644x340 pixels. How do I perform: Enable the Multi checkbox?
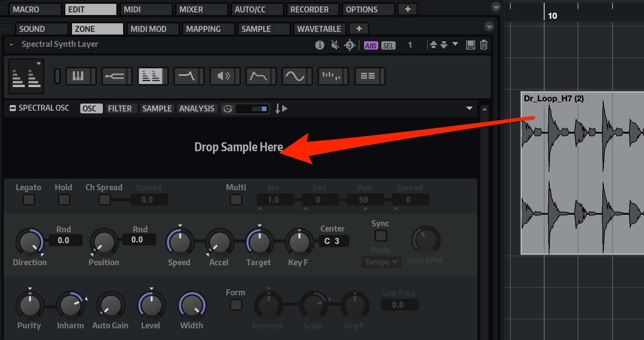236,200
